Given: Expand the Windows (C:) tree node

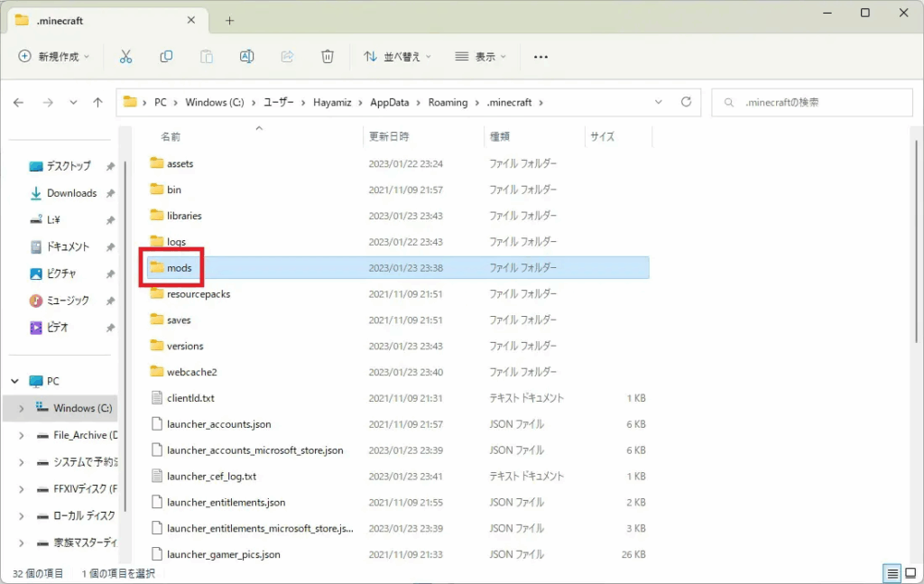Looking at the screenshot, I should [x=22, y=408].
